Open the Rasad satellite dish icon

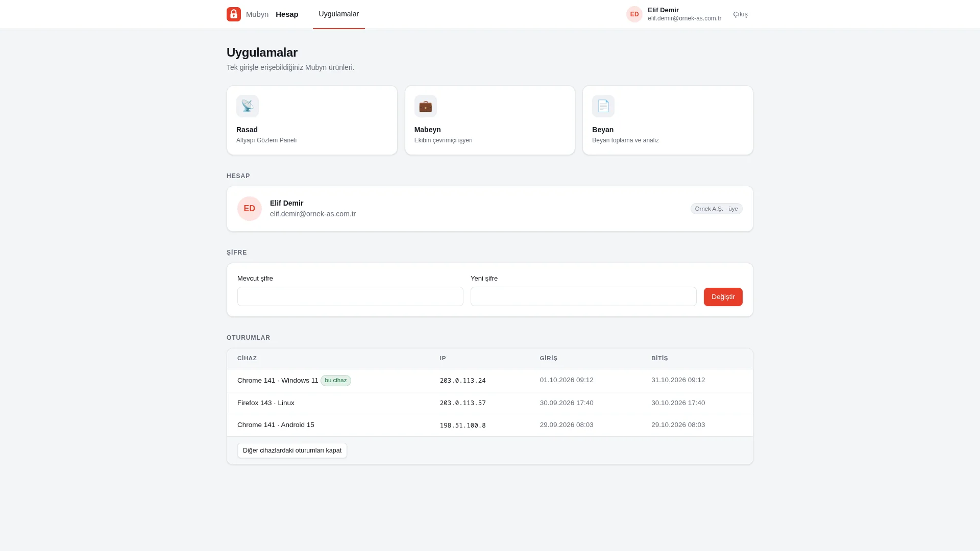[248, 106]
